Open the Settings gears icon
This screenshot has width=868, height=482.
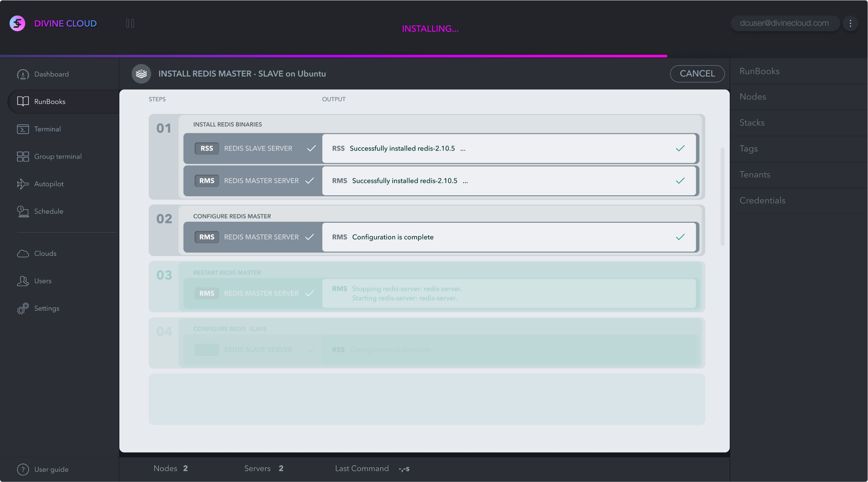pyautogui.click(x=23, y=308)
